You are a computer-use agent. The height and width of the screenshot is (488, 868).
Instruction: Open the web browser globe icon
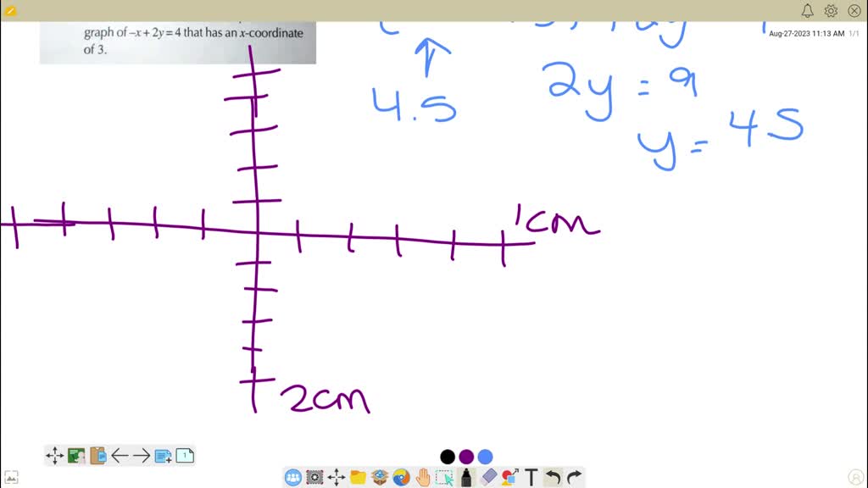[401, 477]
